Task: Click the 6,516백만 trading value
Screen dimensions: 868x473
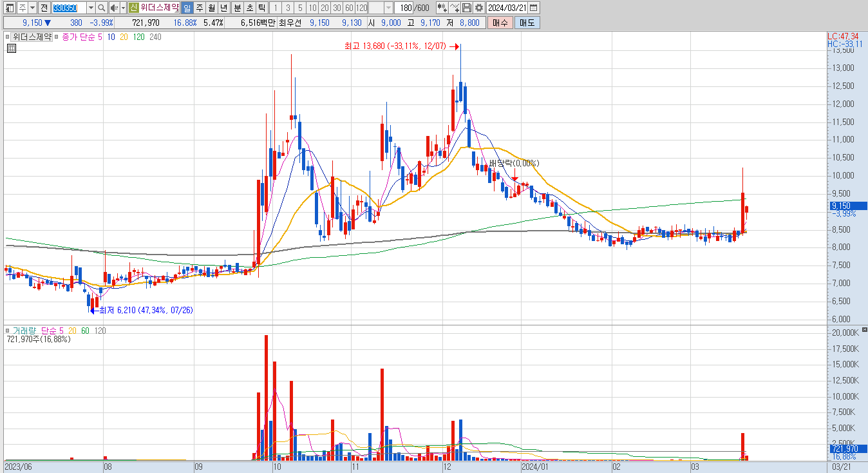Action: 258,23
